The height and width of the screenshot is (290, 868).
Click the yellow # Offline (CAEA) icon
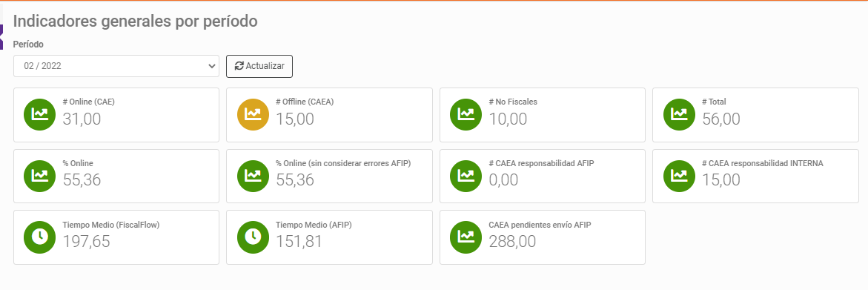pos(253,114)
